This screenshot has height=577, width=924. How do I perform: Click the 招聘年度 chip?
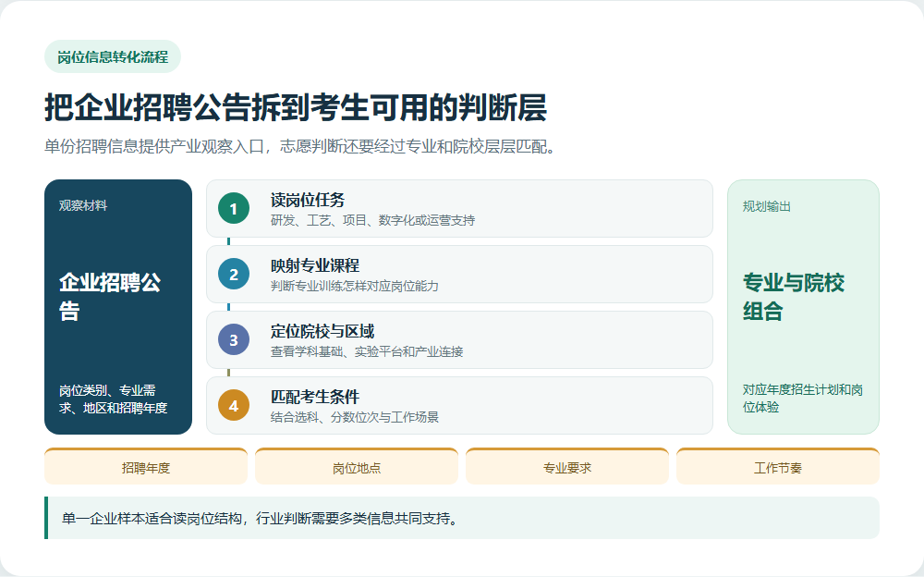click(x=146, y=467)
